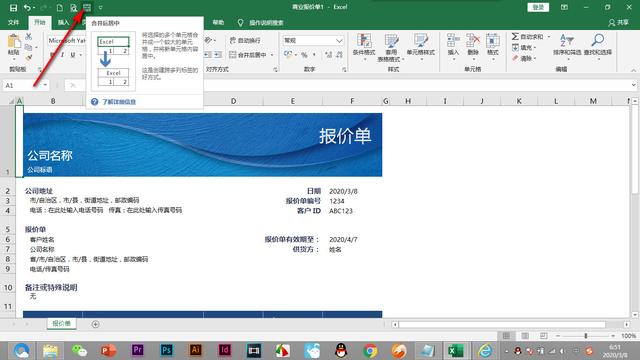Open the Fill (填充) dropdown
The width and height of the screenshot is (640, 360).
[524, 47]
